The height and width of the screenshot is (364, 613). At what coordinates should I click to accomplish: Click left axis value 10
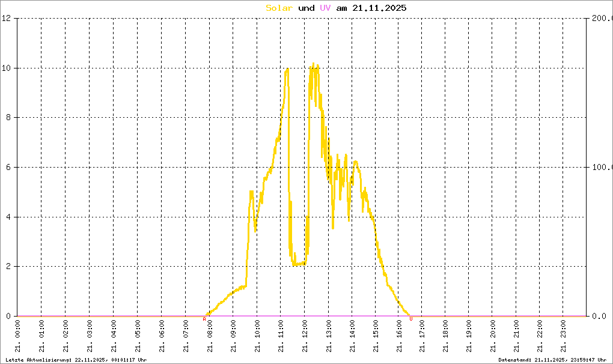(x=6, y=68)
